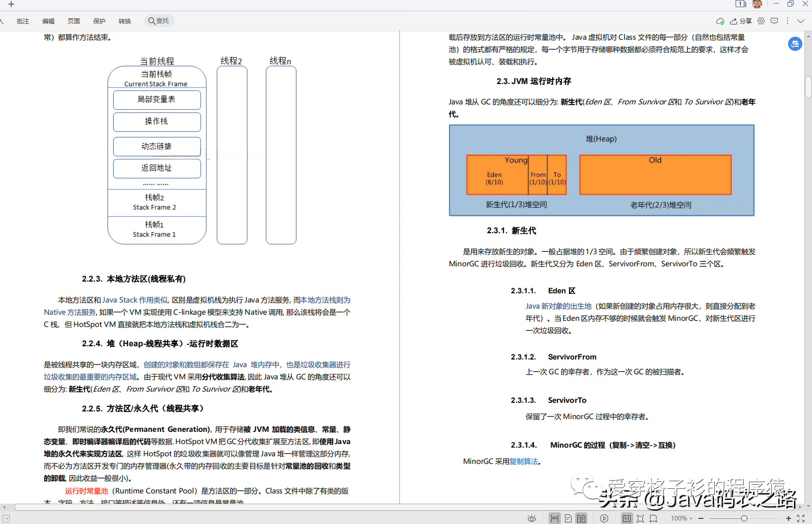Viewport: 812px width, 524px height.
Task: Open the 批注 menu tab
Action: click(x=23, y=21)
